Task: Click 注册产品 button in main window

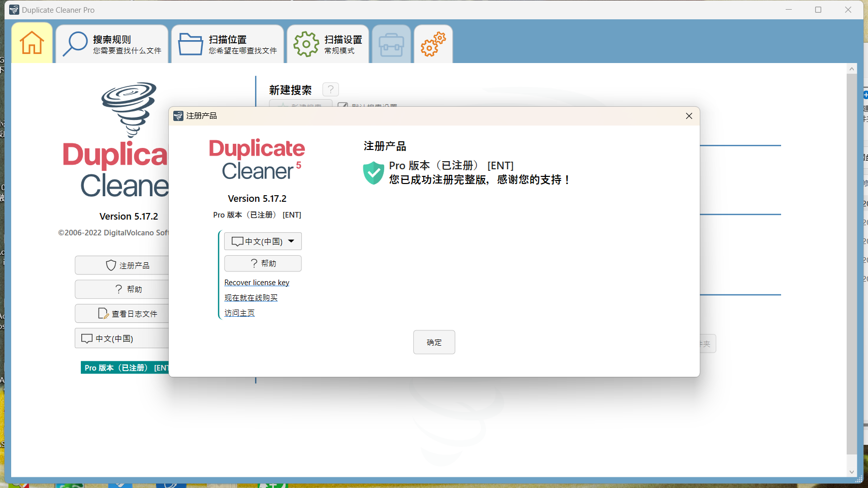Action: [122, 265]
